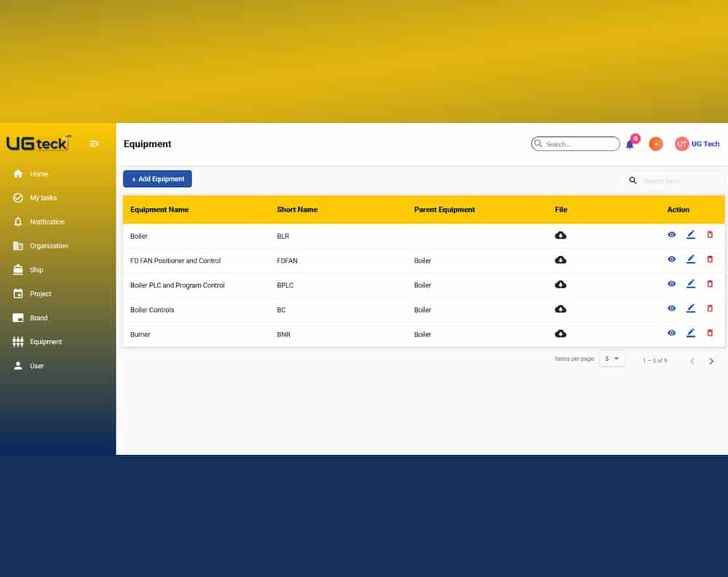This screenshot has width=728, height=577.
Task: Open the Items per page dropdown
Action: (x=612, y=359)
